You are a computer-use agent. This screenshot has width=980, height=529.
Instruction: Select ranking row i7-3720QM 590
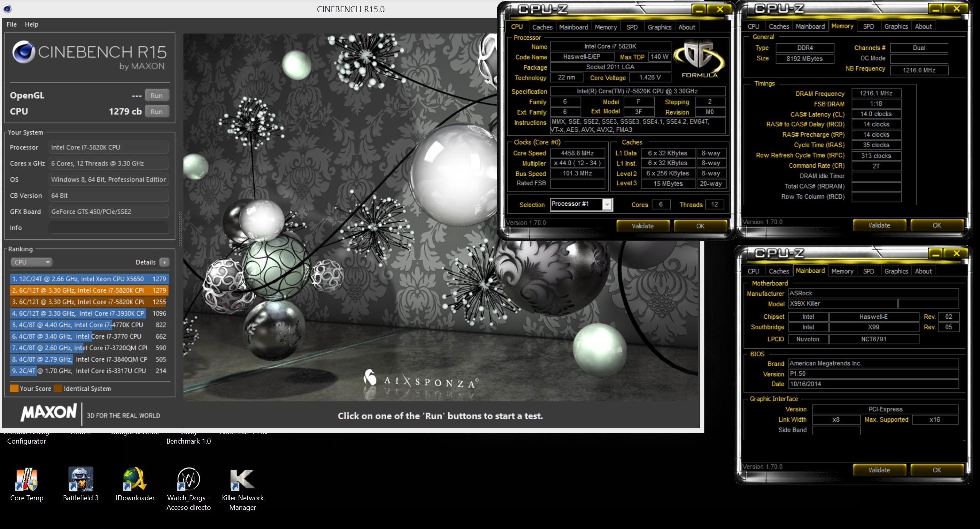tap(89, 348)
